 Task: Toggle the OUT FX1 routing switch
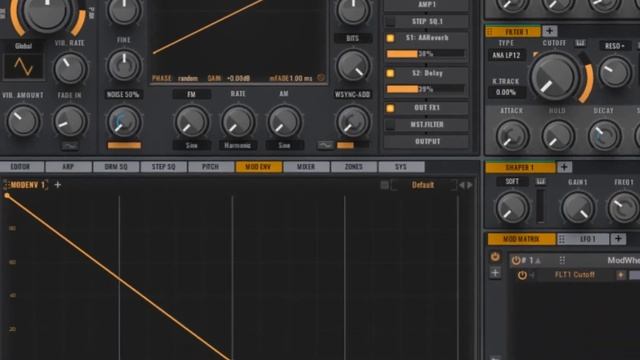coord(390,108)
